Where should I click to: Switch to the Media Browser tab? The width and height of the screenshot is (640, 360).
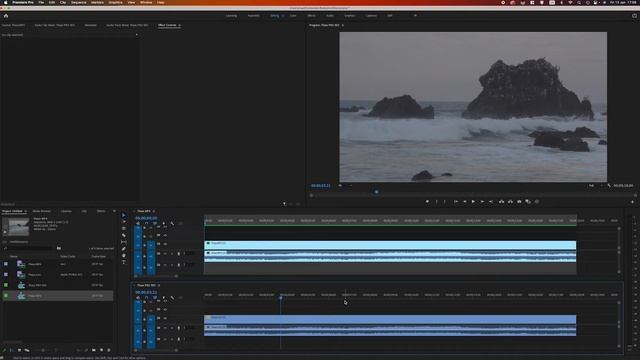click(42, 211)
